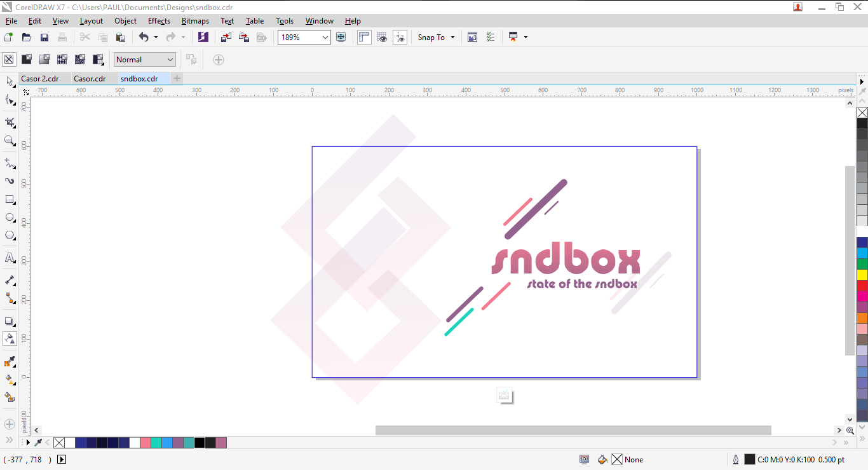Open the Effects menu
This screenshot has height=470, width=868.
[159, 21]
